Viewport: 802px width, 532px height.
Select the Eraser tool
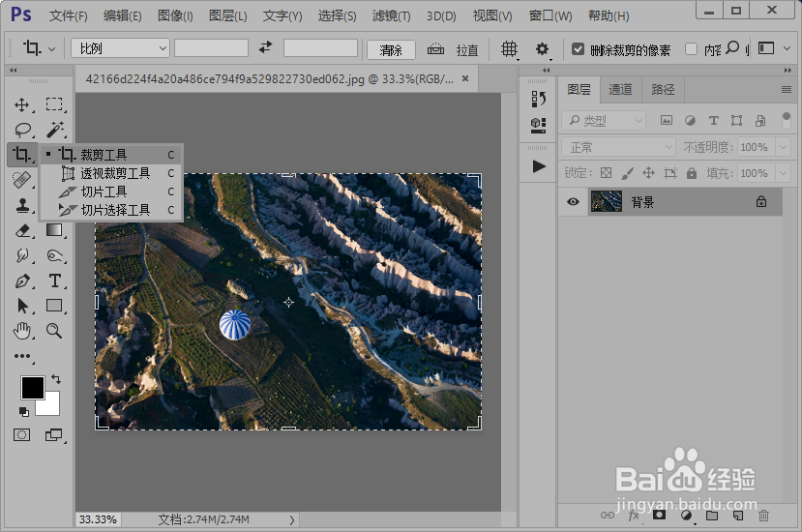tap(22, 231)
